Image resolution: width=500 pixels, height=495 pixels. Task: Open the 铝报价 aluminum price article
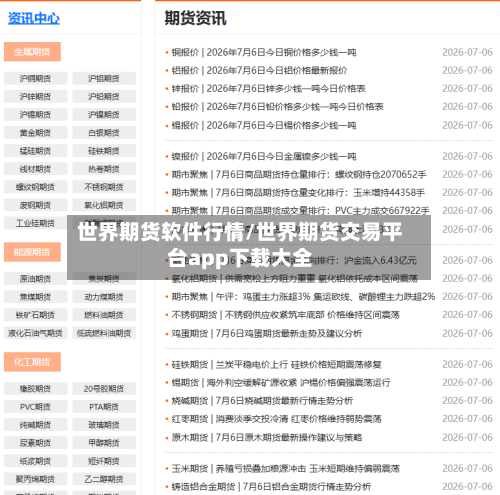coord(259,70)
